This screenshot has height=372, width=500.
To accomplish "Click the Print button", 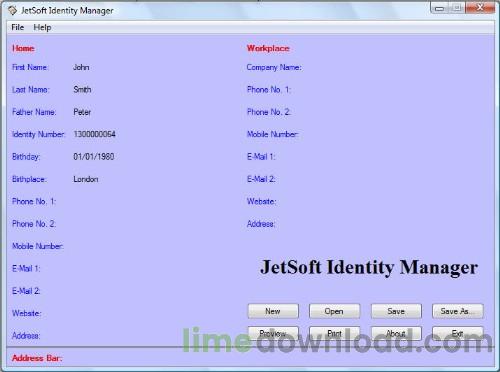I will [334, 333].
